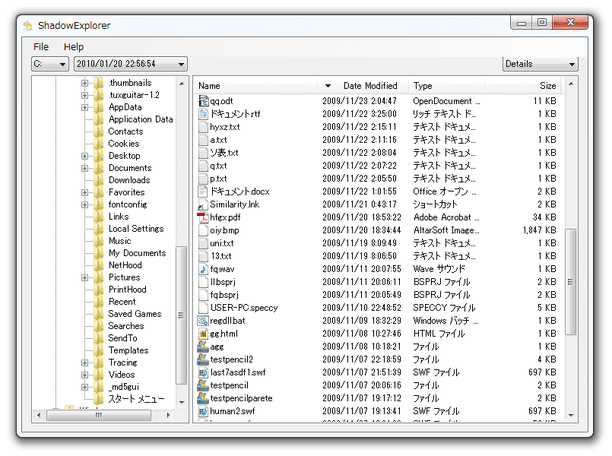Click the last7asdf1.swf file icon
Viewport: 612px width, 456px height.
(x=203, y=372)
